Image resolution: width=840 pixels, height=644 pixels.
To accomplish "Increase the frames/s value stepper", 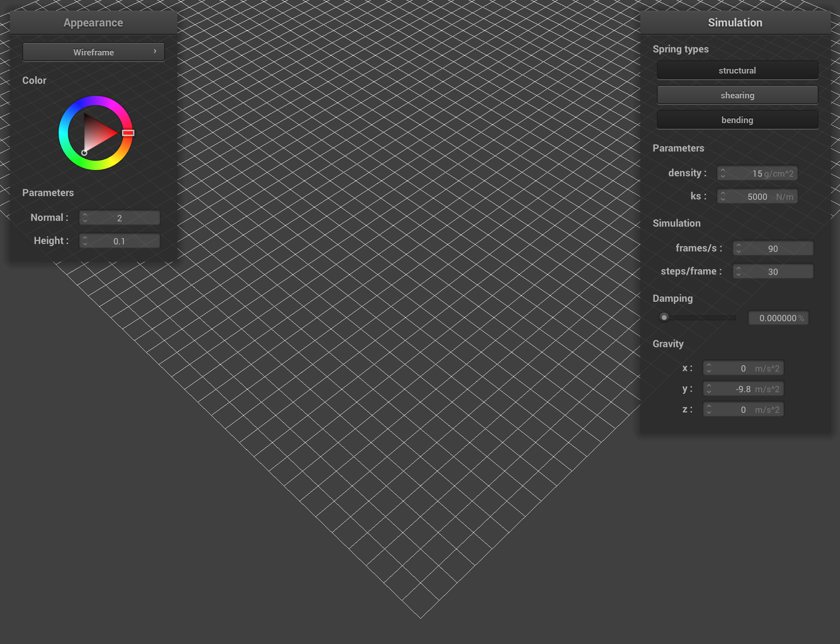I will pyautogui.click(x=739, y=246).
